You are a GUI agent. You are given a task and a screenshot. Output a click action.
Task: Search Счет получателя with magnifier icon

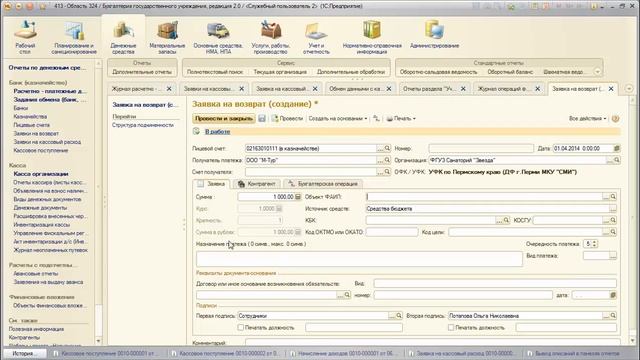[x=387, y=172]
